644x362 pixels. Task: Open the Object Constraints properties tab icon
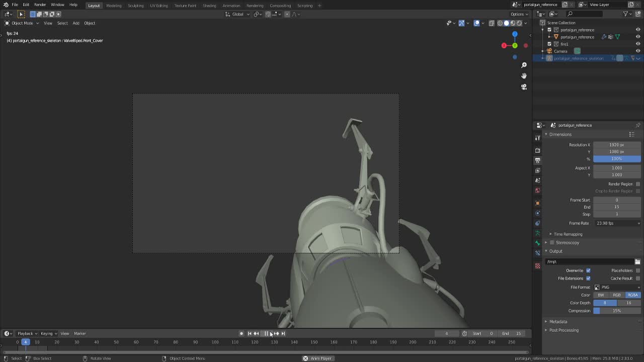[537, 223]
